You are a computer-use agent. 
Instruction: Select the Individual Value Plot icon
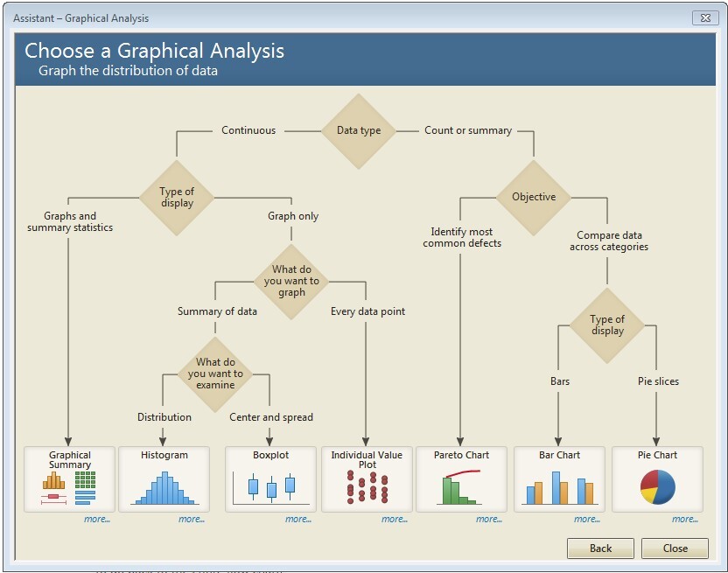pos(367,479)
